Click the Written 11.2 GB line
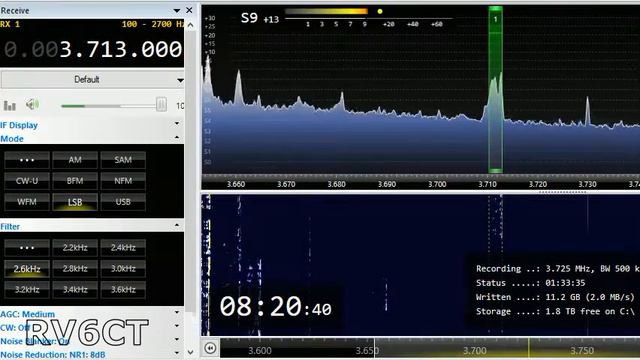This screenshot has height=360, width=640. (555, 297)
